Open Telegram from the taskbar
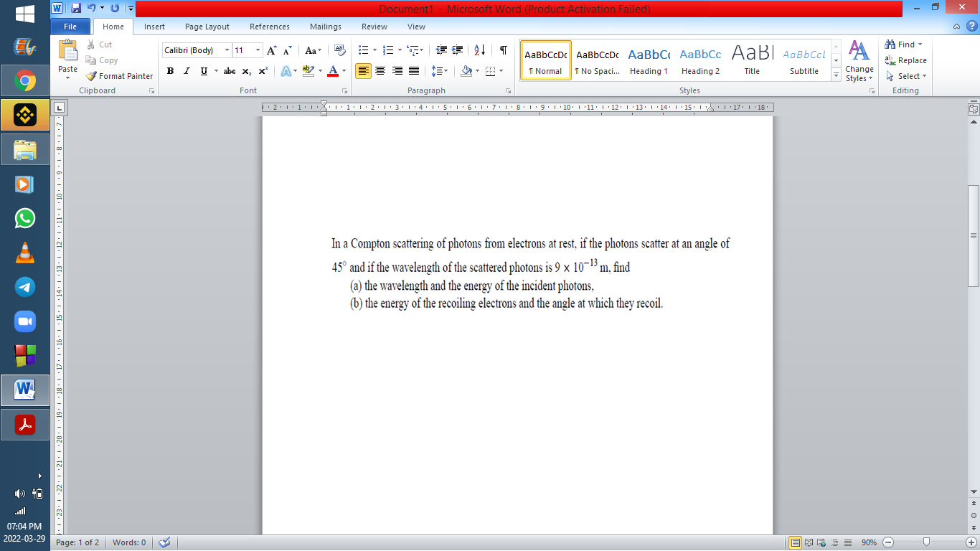 (25, 287)
